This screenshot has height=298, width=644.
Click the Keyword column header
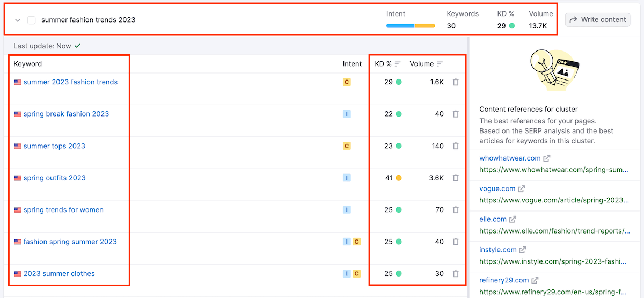click(28, 64)
